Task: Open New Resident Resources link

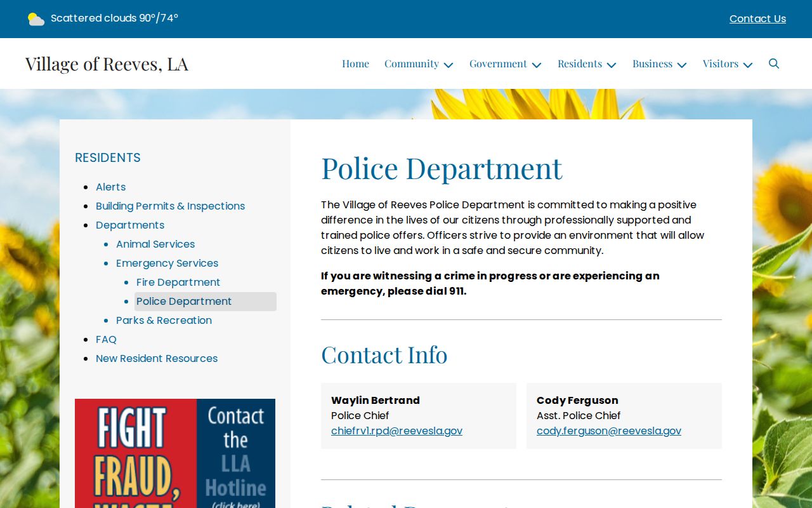Action: coord(157,358)
